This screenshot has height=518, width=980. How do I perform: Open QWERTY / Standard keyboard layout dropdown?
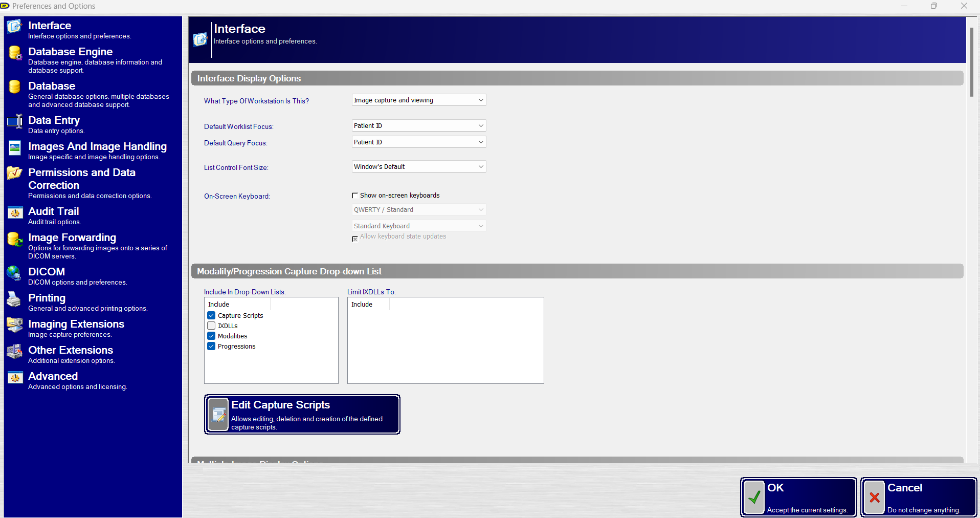tap(419, 210)
